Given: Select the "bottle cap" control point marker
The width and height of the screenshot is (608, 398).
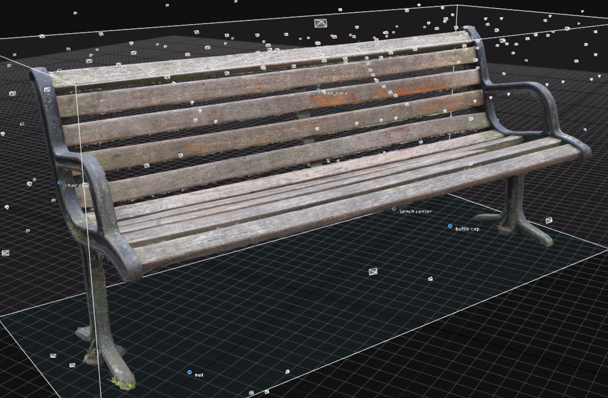Looking at the screenshot, I should click(x=450, y=226).
